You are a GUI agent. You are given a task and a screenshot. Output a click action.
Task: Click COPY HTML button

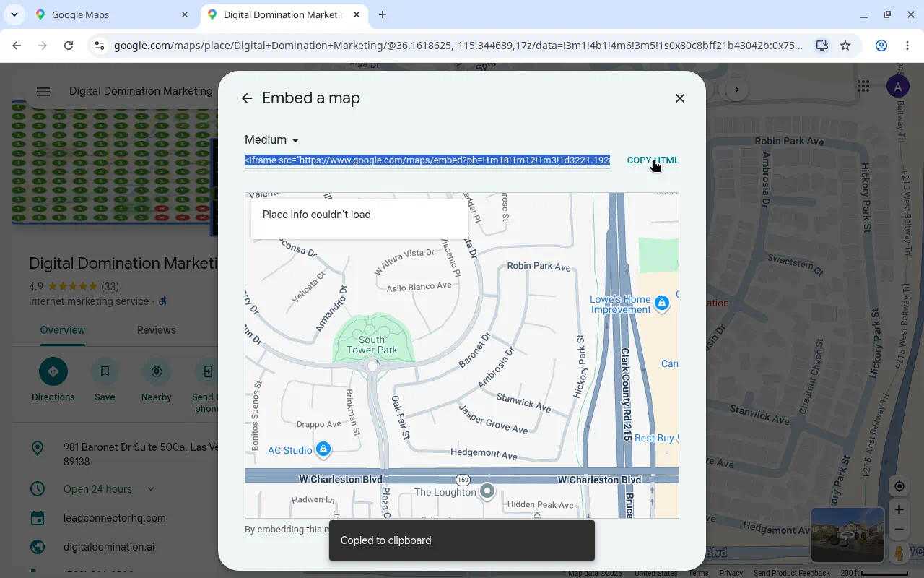[x=653, y=160]
